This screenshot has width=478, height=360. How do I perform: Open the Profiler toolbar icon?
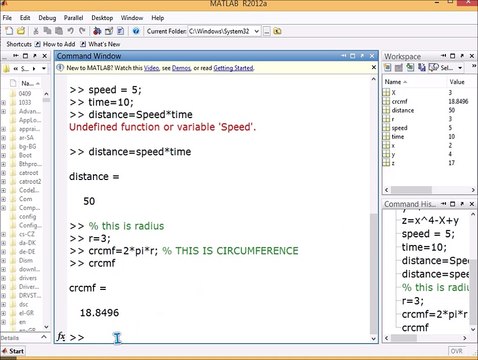120,31
